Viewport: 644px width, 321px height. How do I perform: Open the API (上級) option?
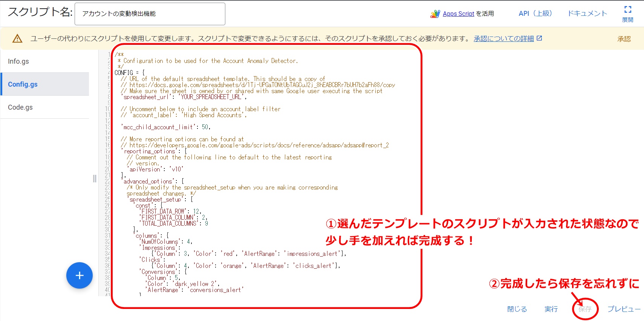[x=535, y=14]
